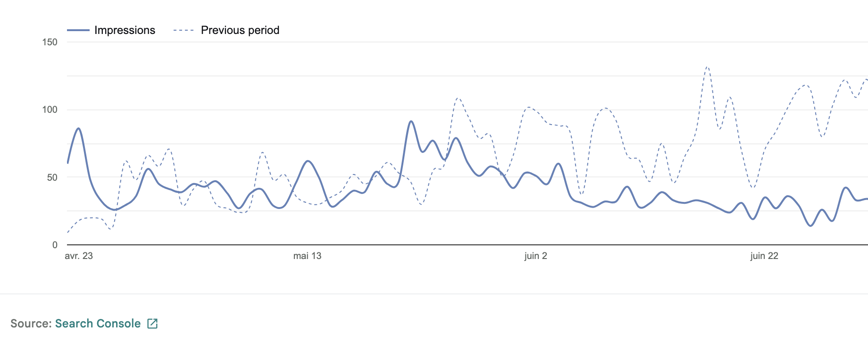Click the Source: text label
Viewport: 868px width, 351px height.
point(31,324)
